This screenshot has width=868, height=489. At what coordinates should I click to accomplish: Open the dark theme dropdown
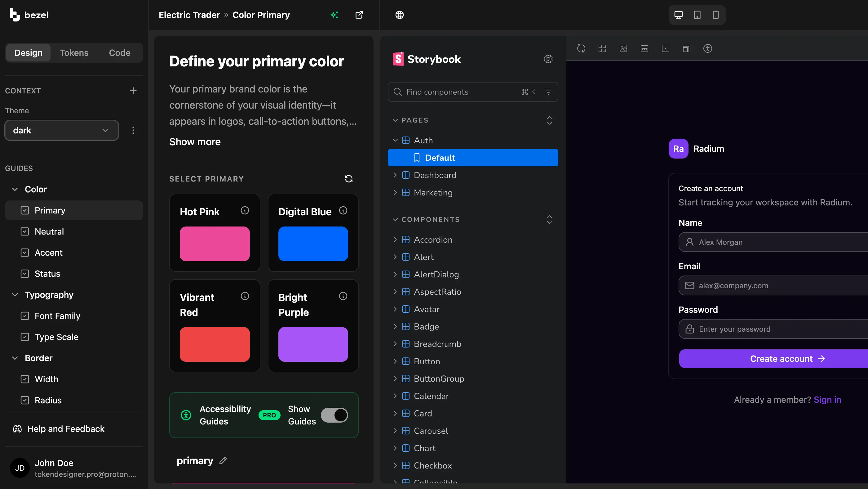click(x=62, y=131)
